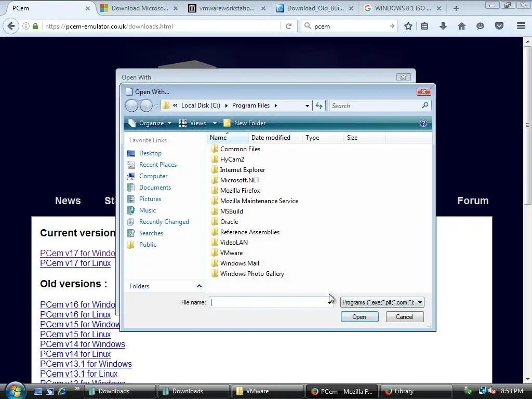Image resolution: width=532 pixels, height=399 pixels.
Task: Open News in the PCem site menu
Action: tap(68, 201)
